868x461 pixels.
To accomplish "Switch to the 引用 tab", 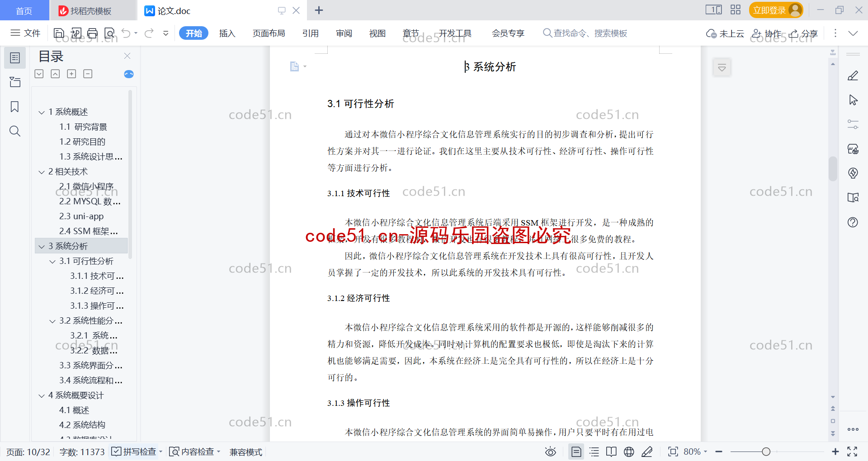I will pos(311,33).
